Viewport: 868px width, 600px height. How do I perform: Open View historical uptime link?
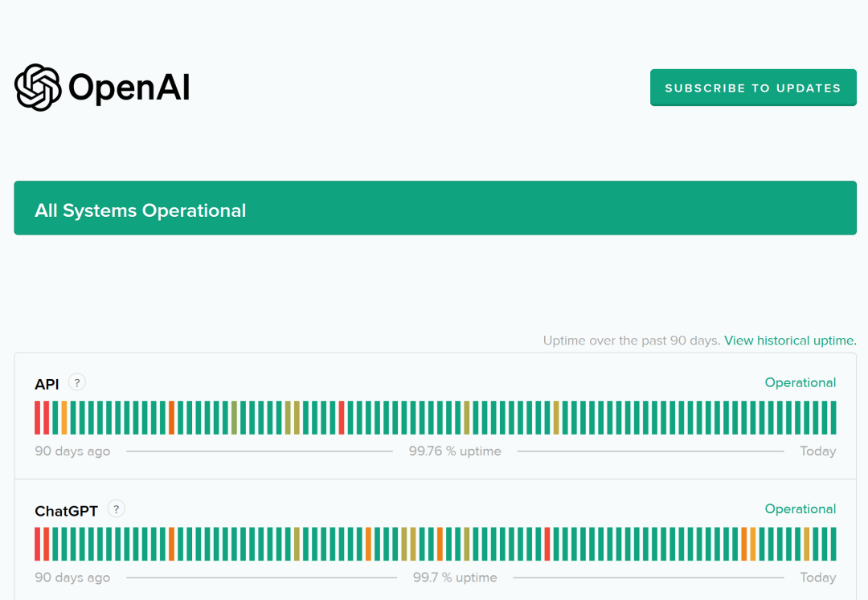790,340
